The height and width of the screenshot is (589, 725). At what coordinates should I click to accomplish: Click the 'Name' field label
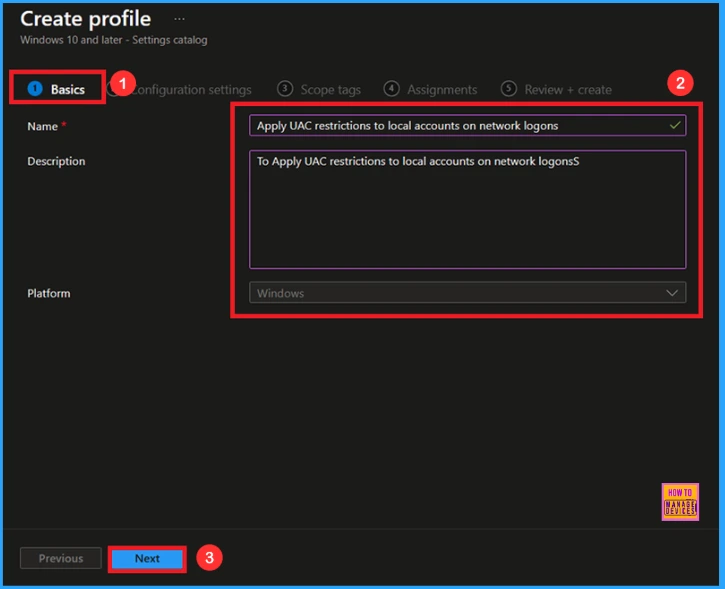point(42,126)
